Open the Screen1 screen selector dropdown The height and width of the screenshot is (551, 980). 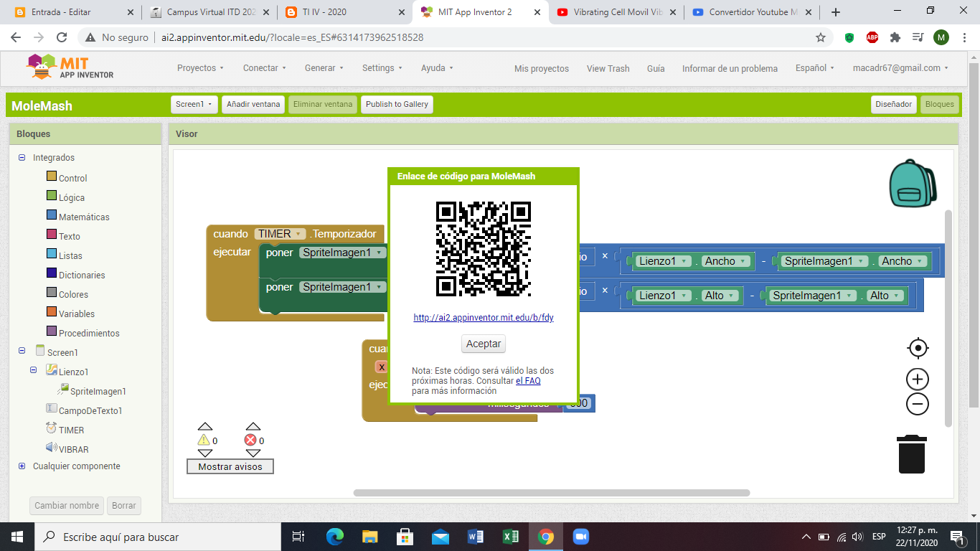(x=194, y=104)
